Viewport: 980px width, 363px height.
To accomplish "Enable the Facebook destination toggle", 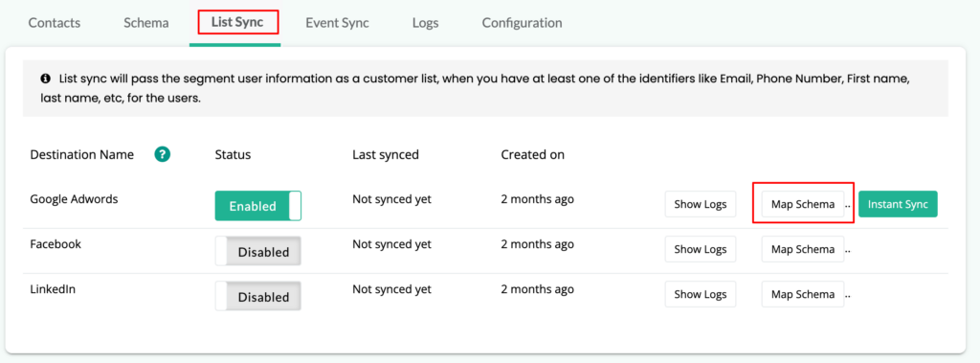I will coord(258,251).
